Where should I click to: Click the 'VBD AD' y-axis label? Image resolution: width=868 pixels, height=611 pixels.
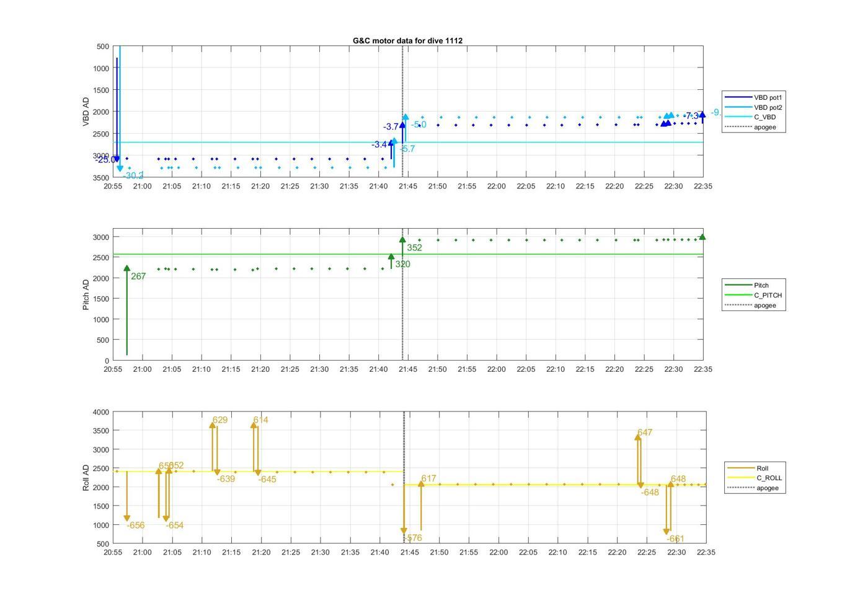click(x=86, y=112)
